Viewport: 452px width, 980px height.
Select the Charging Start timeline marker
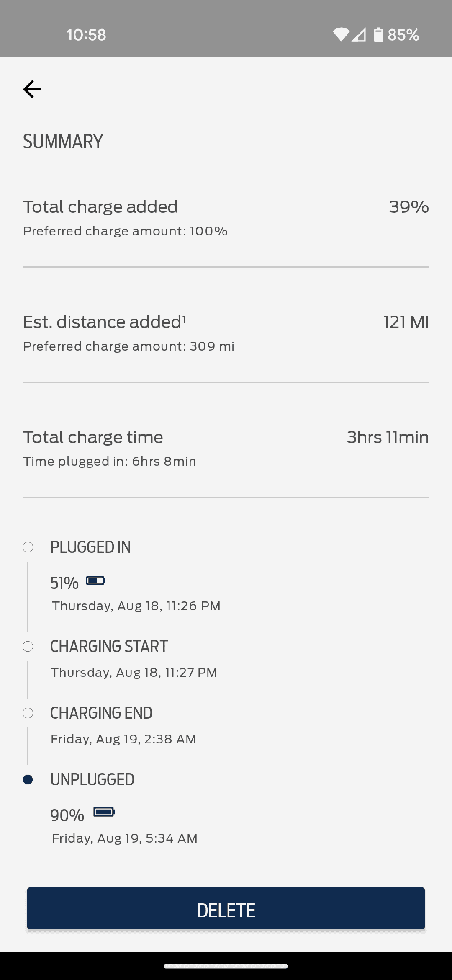tap(28, 646)
